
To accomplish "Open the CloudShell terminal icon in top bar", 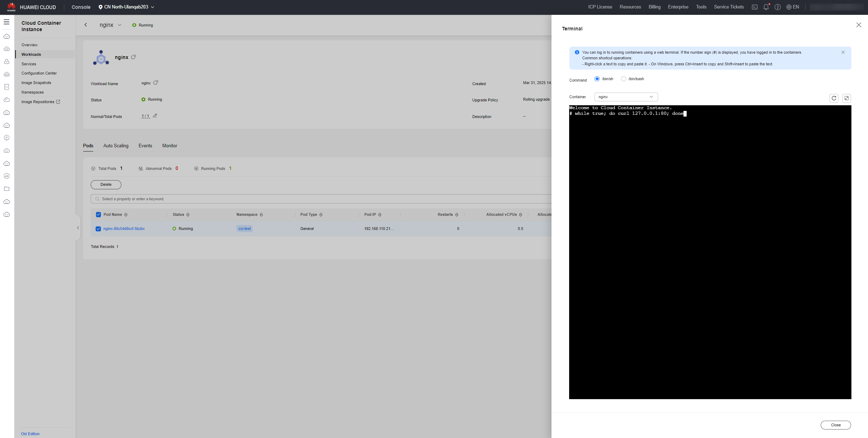I will [x=754, y=7].
